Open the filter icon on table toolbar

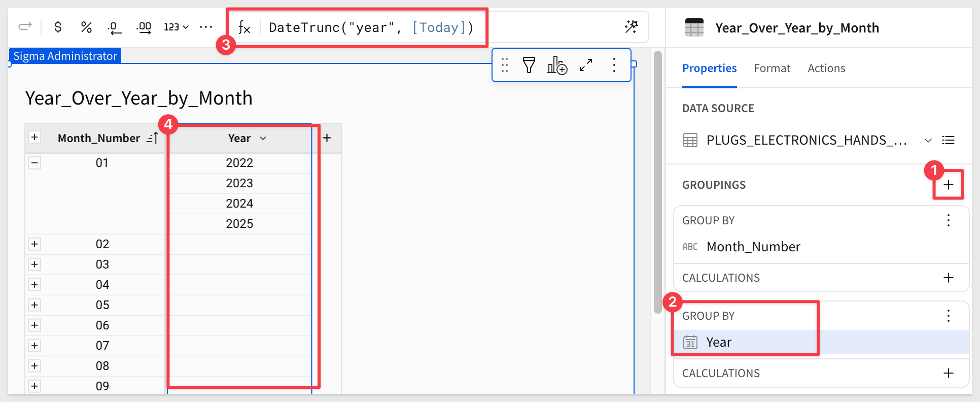pyautogui.click(x=529, y=65)
